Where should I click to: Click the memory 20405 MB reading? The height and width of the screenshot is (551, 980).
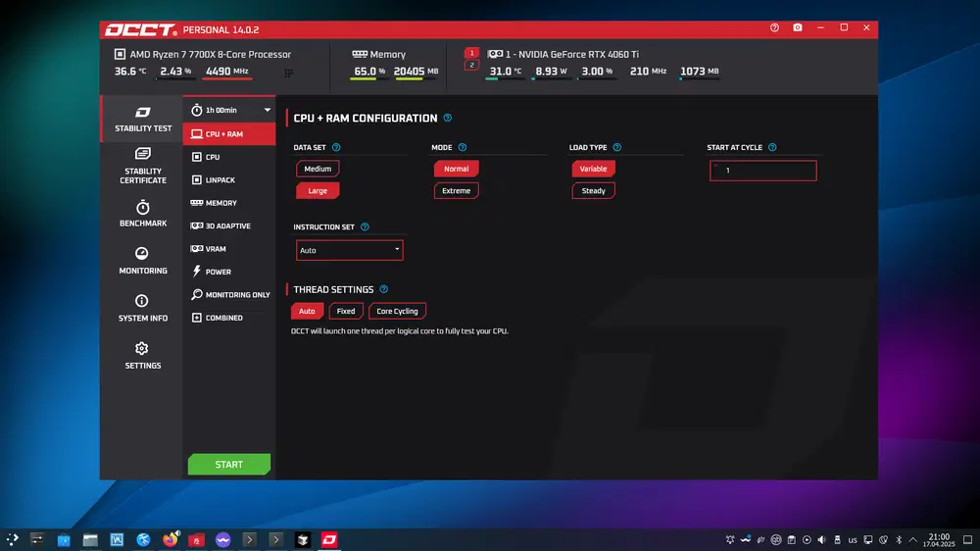pos(416,72)
